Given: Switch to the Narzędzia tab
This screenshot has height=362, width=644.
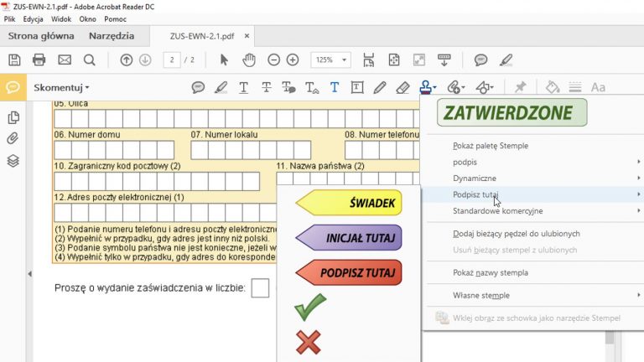Looking at the screenshot, I should point(112,36).
